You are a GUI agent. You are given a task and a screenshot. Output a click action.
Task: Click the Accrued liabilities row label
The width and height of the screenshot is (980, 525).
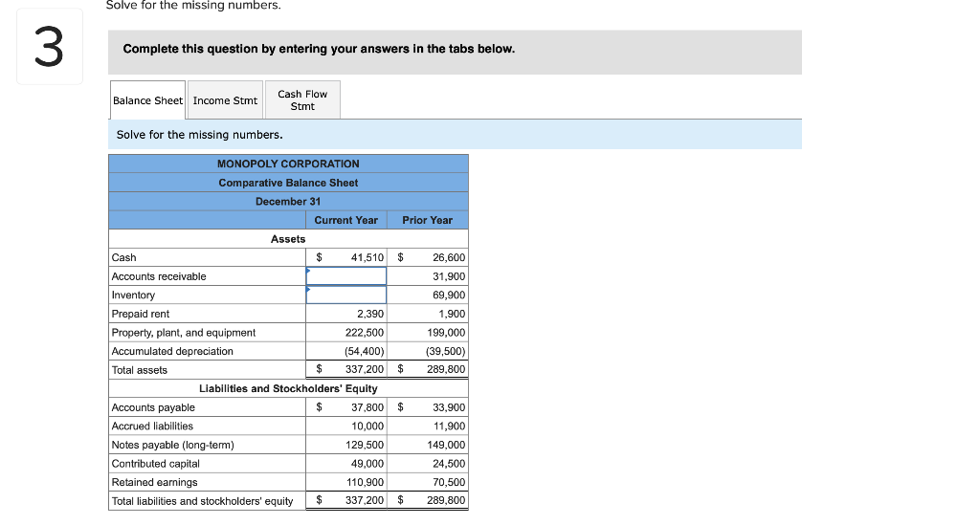pos(152,426)
